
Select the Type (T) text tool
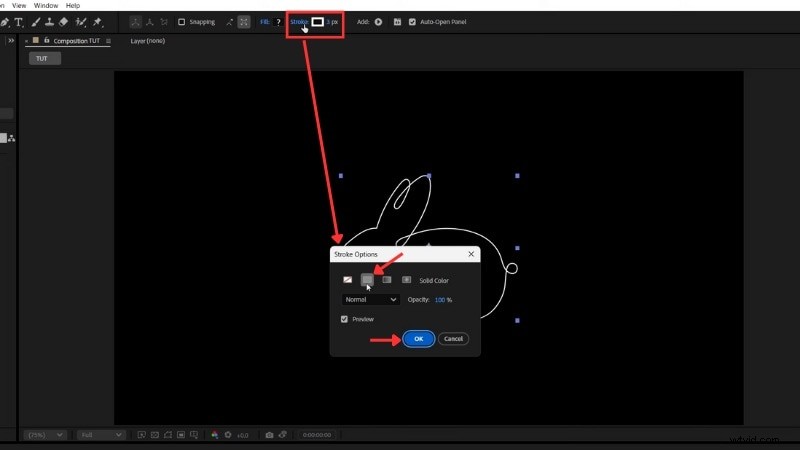[19, 22]
